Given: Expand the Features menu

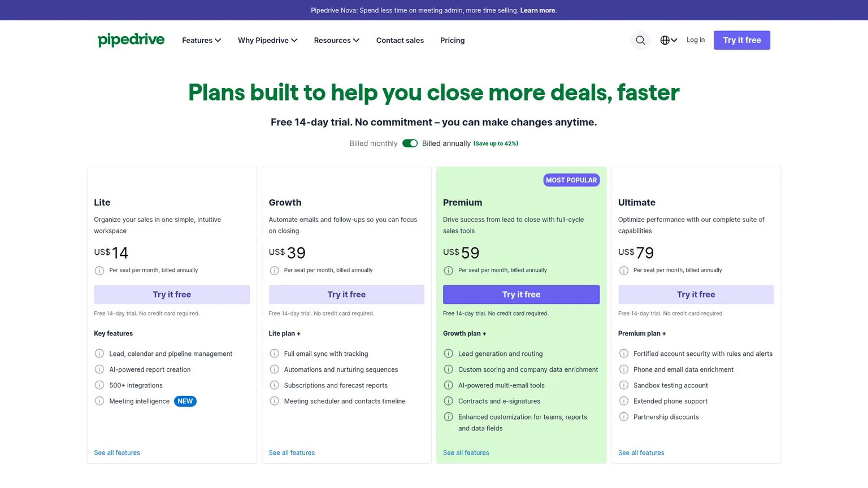Looking at the screenshot, I should pyautogui.click(x=201, y=40).
